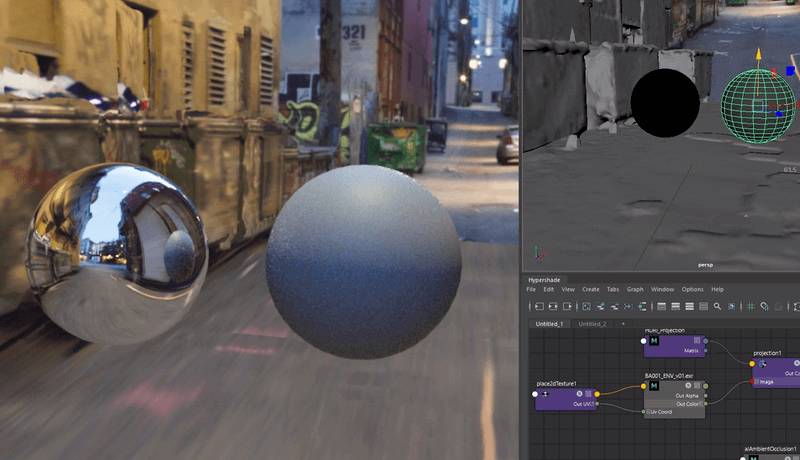Screen dimensions: 800x460
Task: Change view mode icon on BA001_ENV_v01.exr node
Action: tap(697, 386)
